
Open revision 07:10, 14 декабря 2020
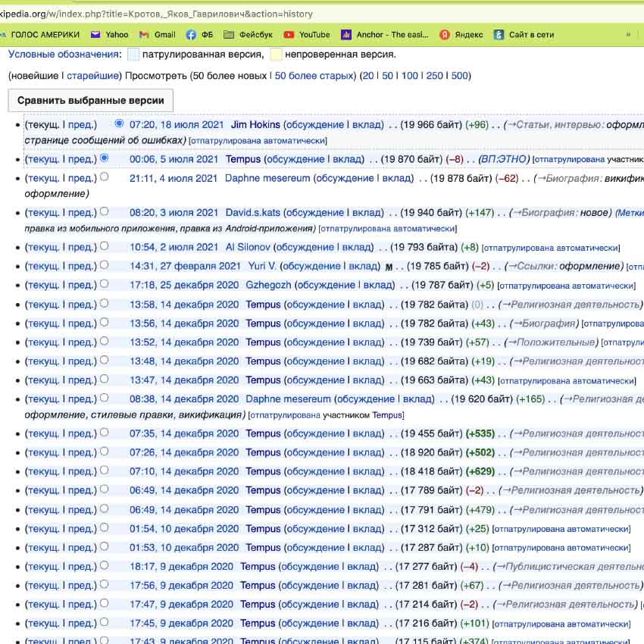[x=184, y=471]
